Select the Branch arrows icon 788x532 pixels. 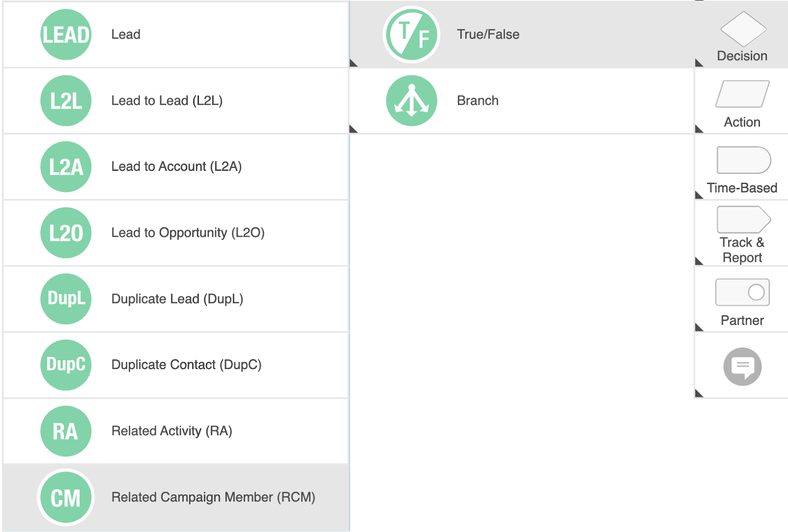point(412,101)
